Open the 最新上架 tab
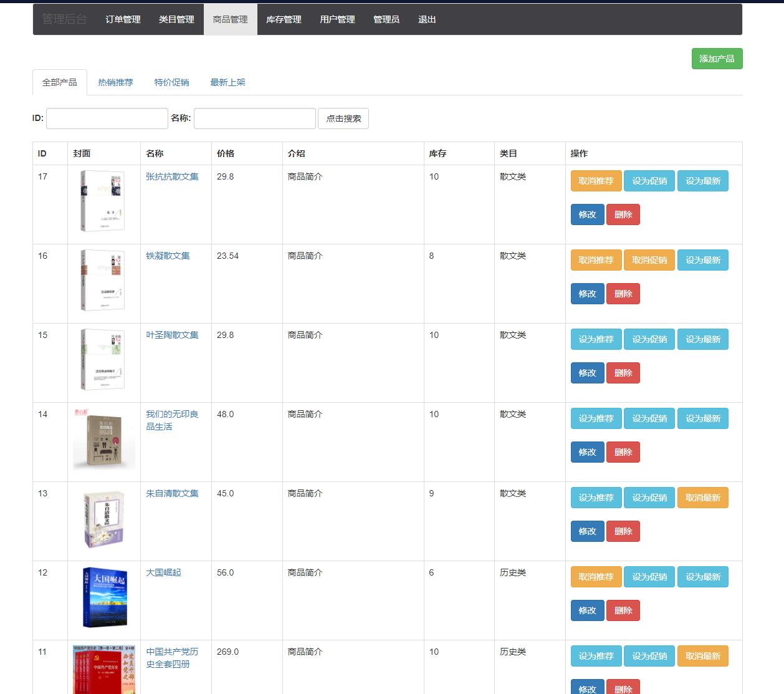This screenshot has height=694, width=784. [x=227, y=81]
